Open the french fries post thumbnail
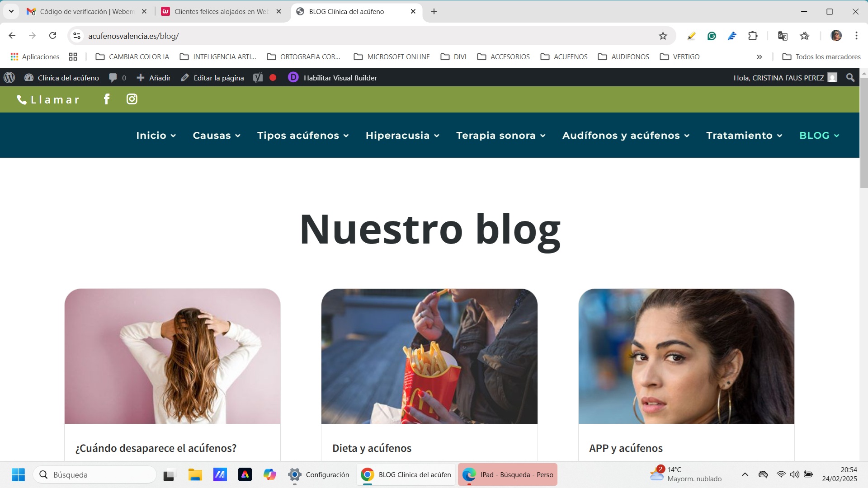The width and height of the screenshot is (868, 488). 429,356
